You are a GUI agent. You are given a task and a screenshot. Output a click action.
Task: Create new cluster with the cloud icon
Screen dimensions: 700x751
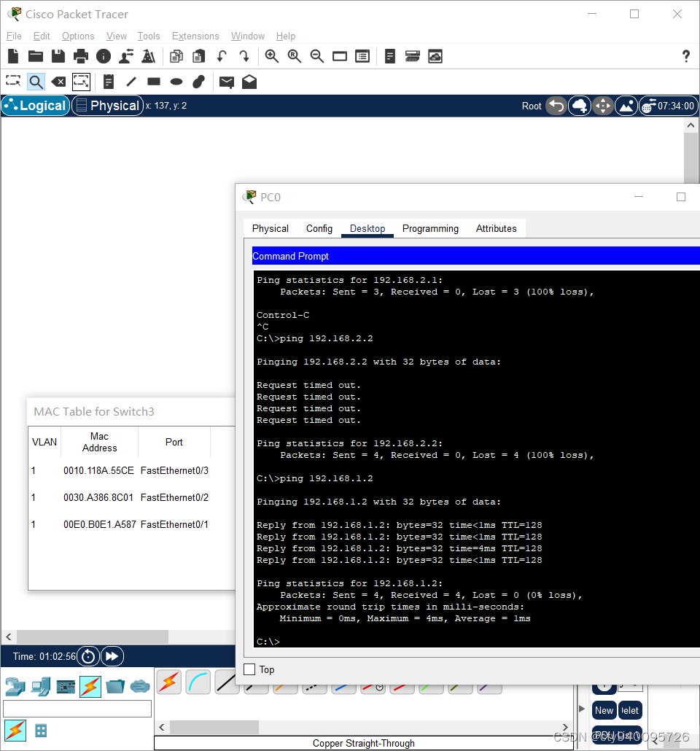coord(580,106)
